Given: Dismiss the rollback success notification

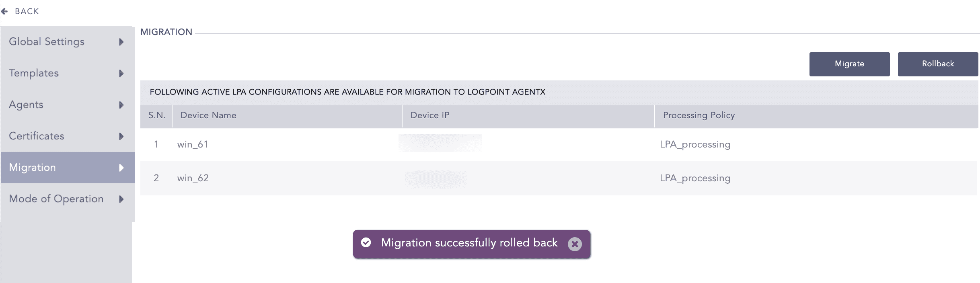Looking at the screenshot, I should [575, 244].
